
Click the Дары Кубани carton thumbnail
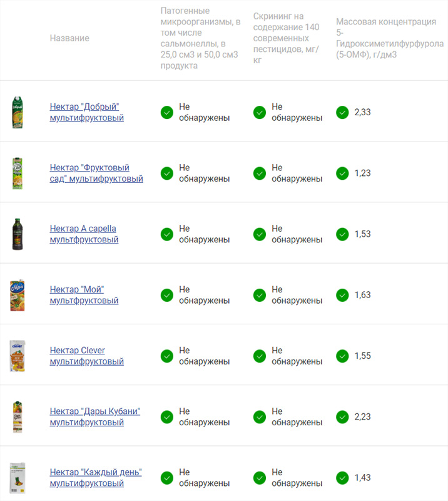pos(18,416)
